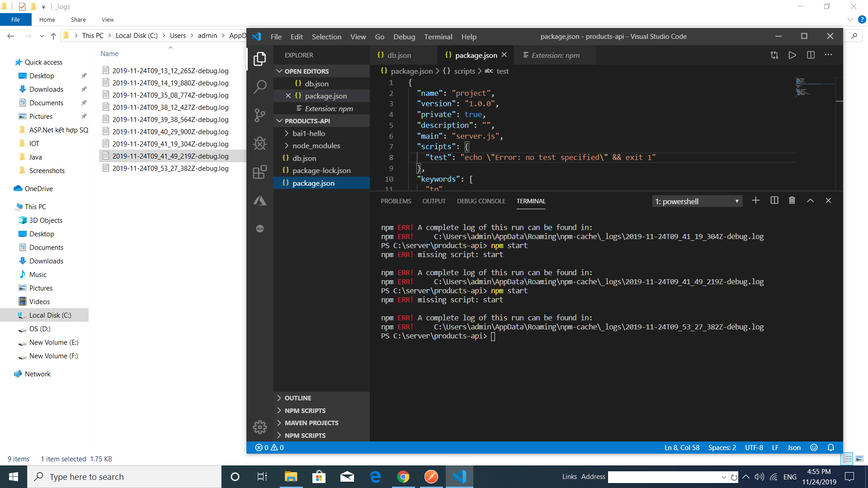Screen dimensions: 868x488
Task: Click the Run play icon in editor toolbar
Action: [792, 55]
